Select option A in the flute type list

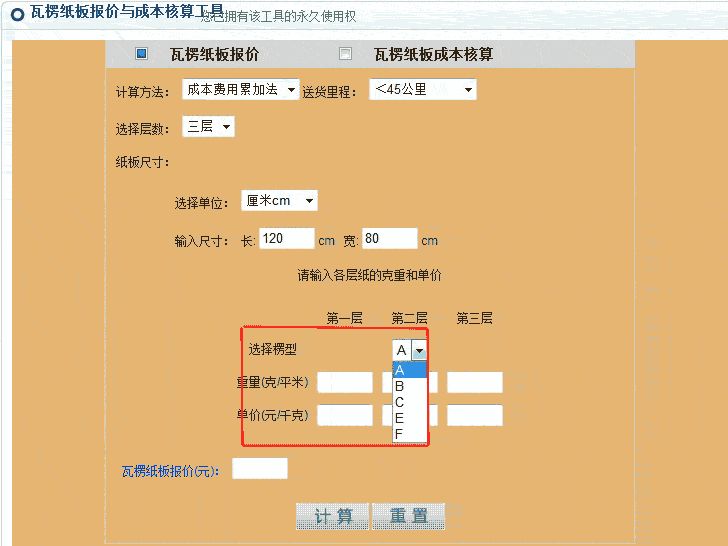410,370
